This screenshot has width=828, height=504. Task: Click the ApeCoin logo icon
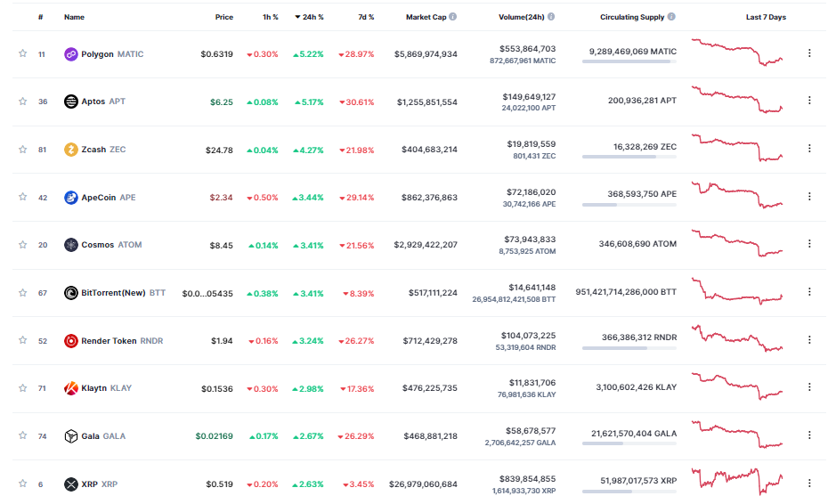click(x=70, y=198)
